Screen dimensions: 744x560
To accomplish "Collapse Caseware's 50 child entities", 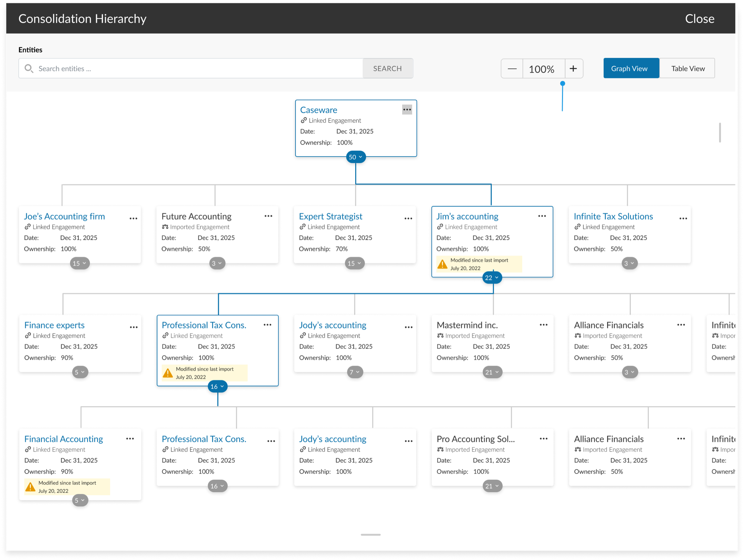I will 356,157.
